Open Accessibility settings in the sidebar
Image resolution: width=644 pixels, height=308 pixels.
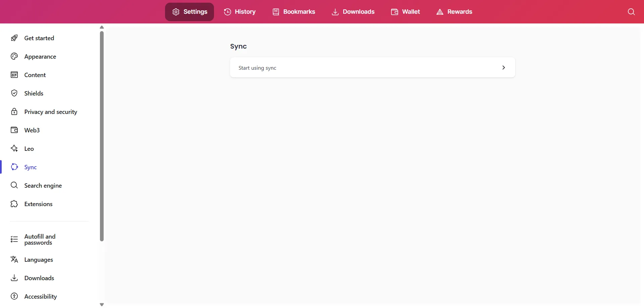40,296
